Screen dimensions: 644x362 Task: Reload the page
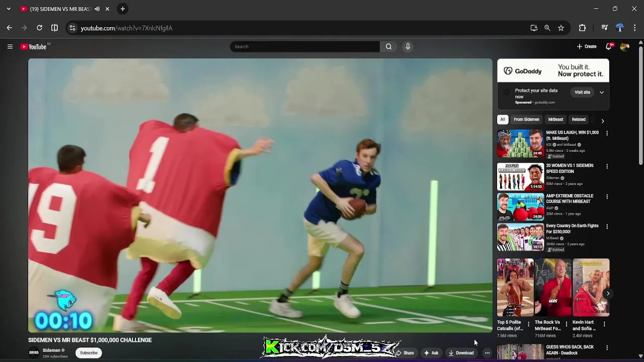(39, 28)
